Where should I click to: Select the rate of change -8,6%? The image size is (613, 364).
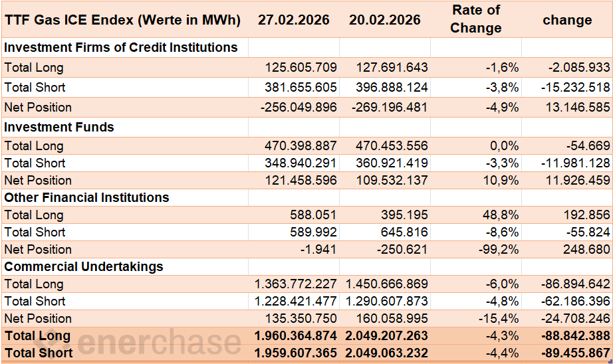click(503, 232)
